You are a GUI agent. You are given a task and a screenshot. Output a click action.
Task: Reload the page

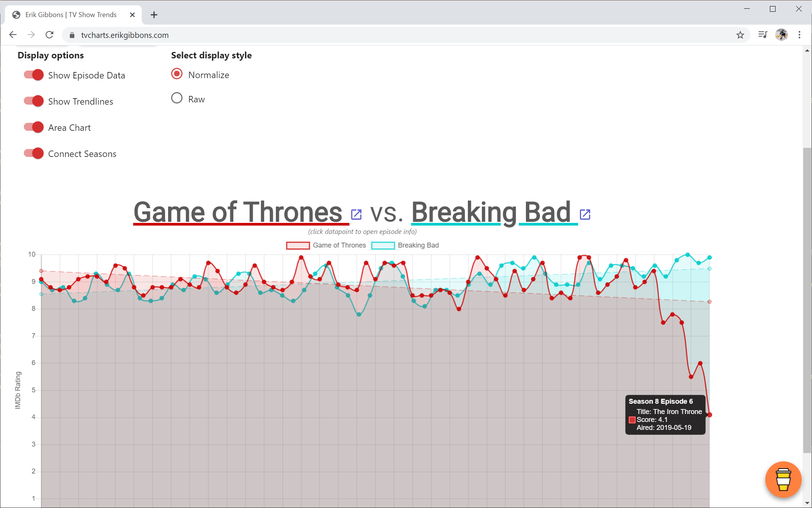49,34
